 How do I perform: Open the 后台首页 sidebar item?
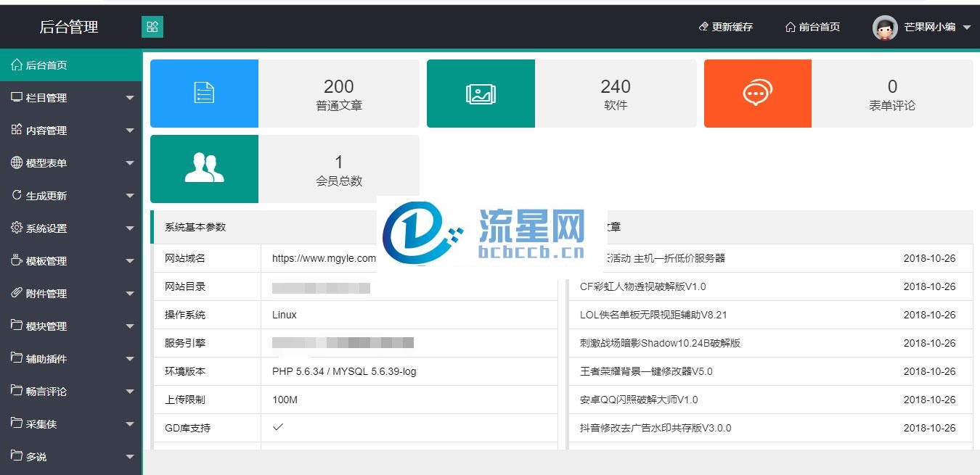coord(70,65)
